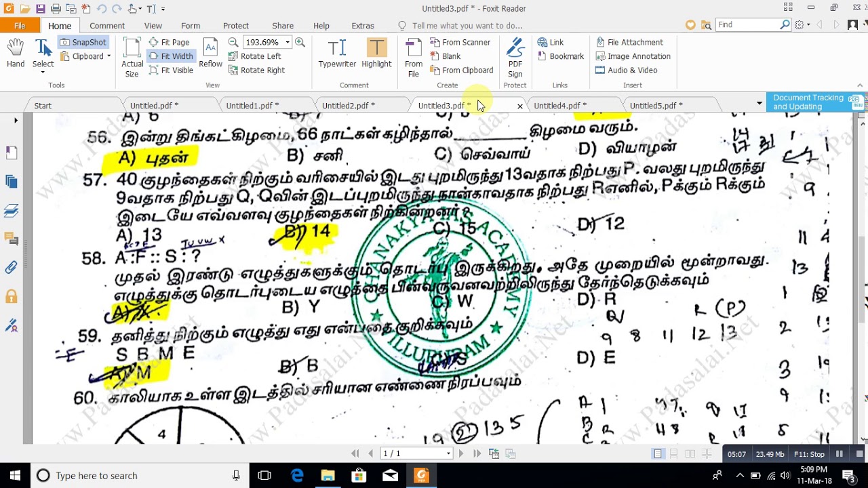Switch to the Untitled1.pdf document tab
The width and height of the screenshot is (868, 488).
(252, 106)
